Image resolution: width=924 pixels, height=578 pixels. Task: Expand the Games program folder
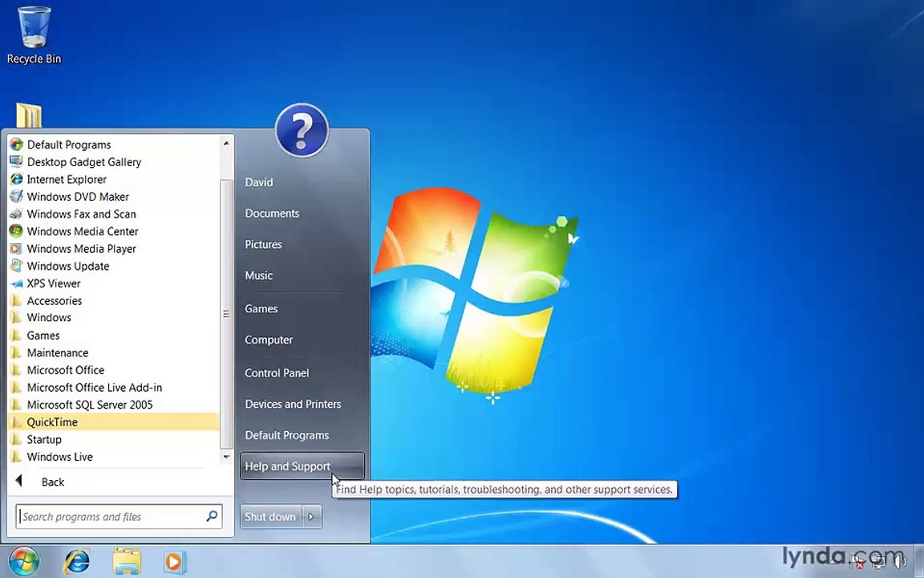coord(113,336)
